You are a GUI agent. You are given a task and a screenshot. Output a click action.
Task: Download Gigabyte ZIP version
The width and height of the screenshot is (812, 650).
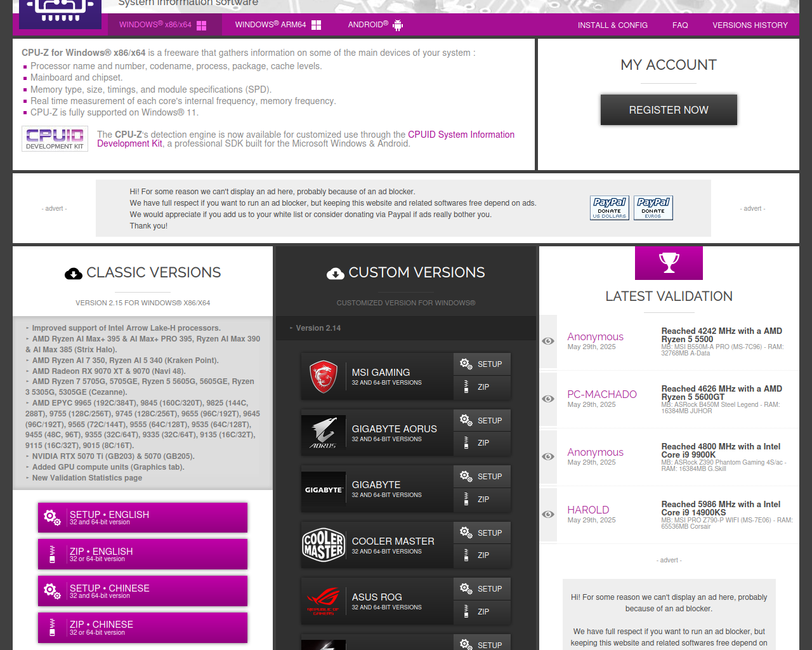[x=482, y=500]
